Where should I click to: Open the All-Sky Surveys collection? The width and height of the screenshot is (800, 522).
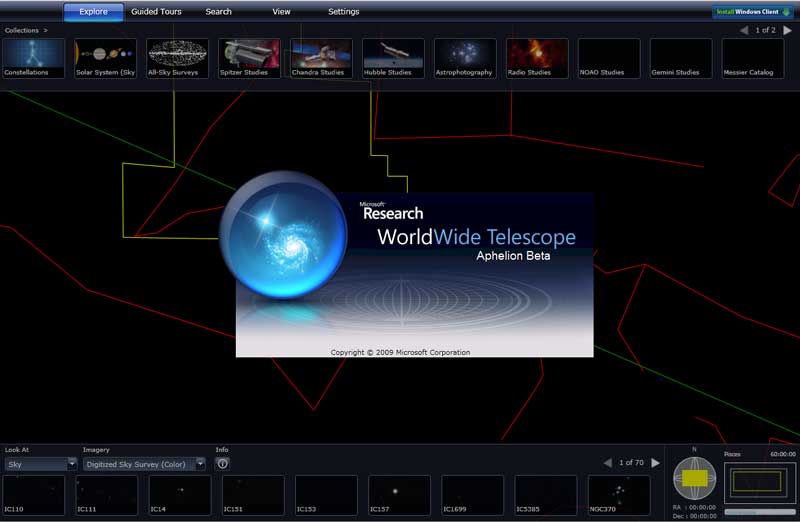[178, 58]
